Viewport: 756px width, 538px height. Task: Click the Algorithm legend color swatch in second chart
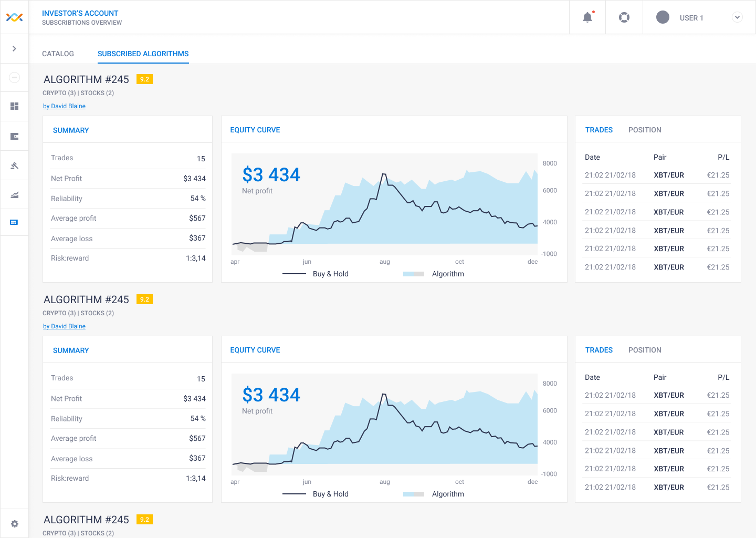tap(414, 494)
